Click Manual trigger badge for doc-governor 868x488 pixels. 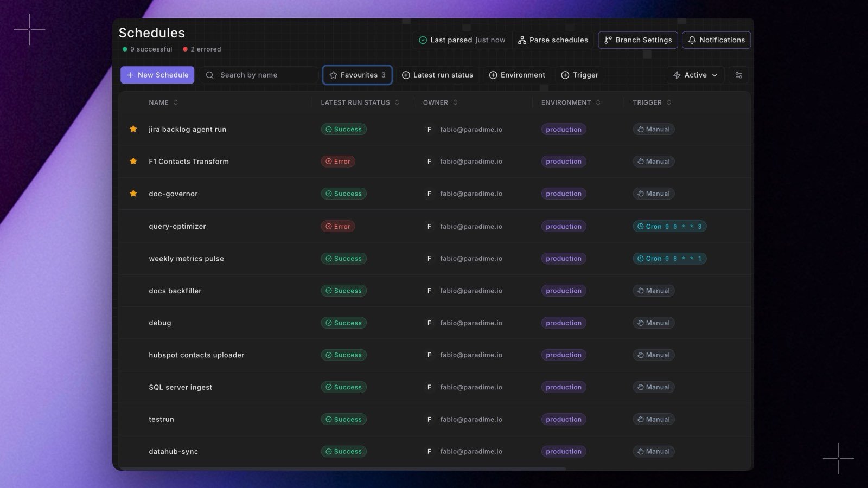(x=653, y=194)
